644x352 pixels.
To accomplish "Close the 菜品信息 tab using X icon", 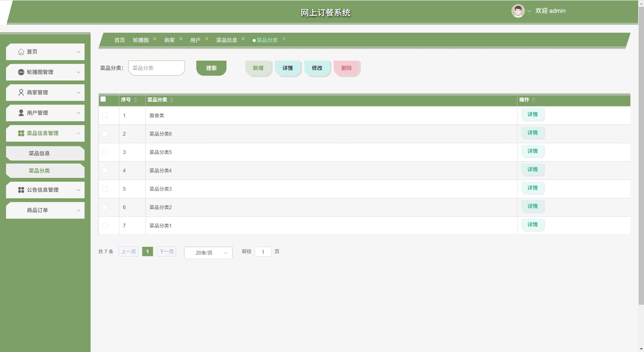I will point(243,39).
